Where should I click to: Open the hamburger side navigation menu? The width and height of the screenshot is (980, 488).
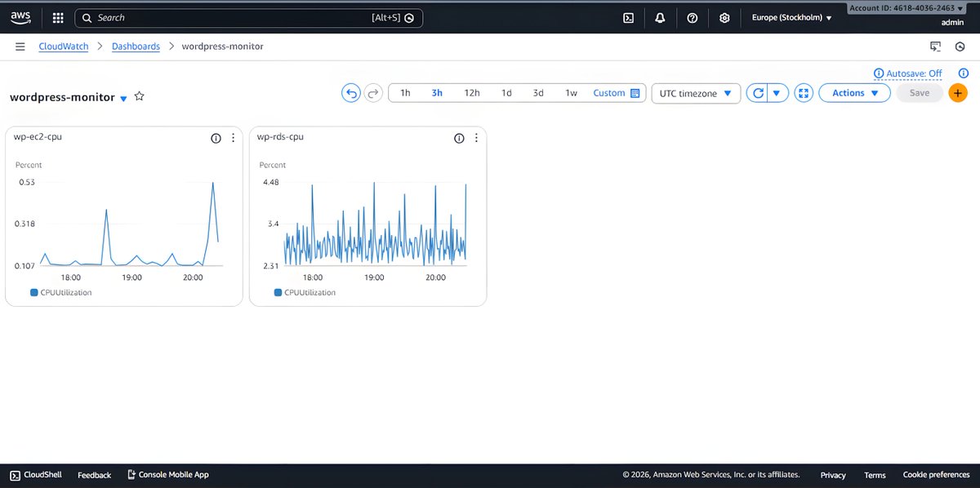(x=20, y=47)
